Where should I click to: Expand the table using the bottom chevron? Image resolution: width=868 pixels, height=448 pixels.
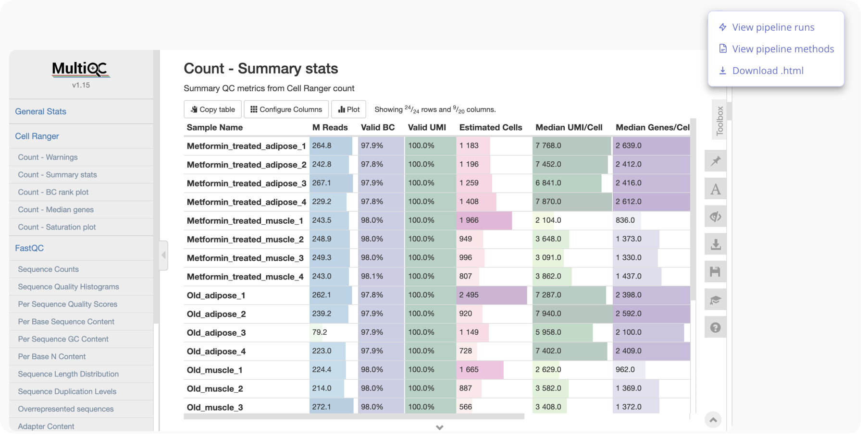tap(439, 427)
